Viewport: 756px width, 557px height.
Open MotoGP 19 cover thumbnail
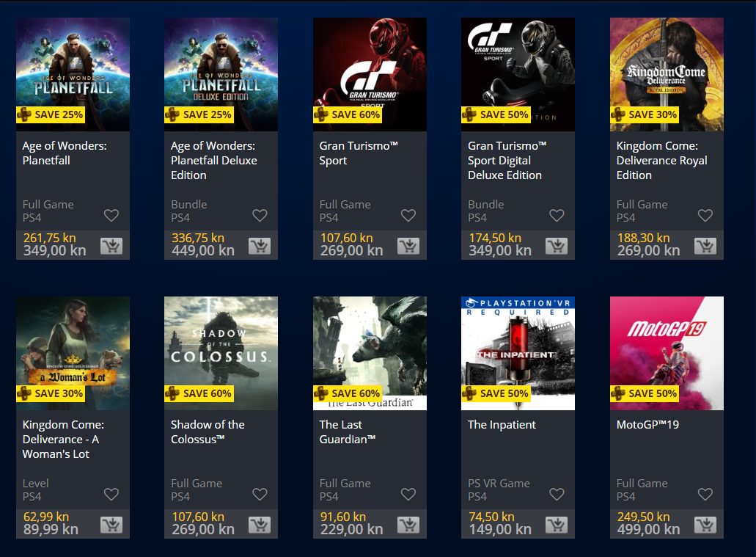coord(667,353)
